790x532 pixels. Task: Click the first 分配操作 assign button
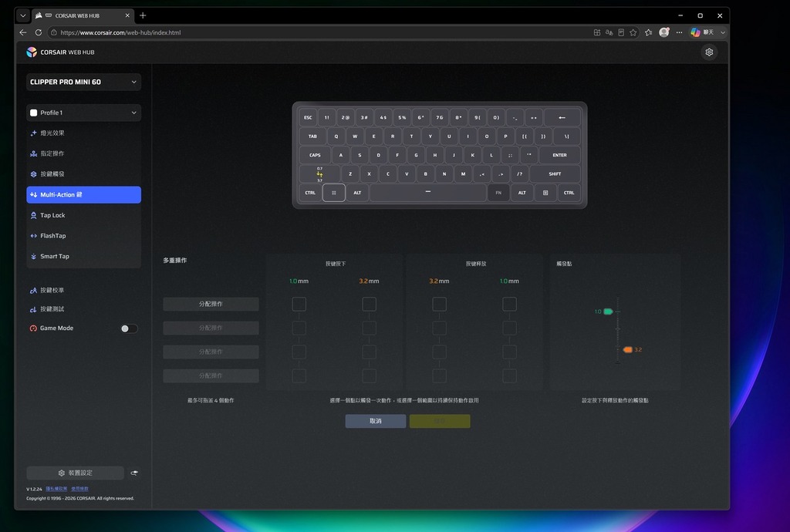tap(211, 304)
